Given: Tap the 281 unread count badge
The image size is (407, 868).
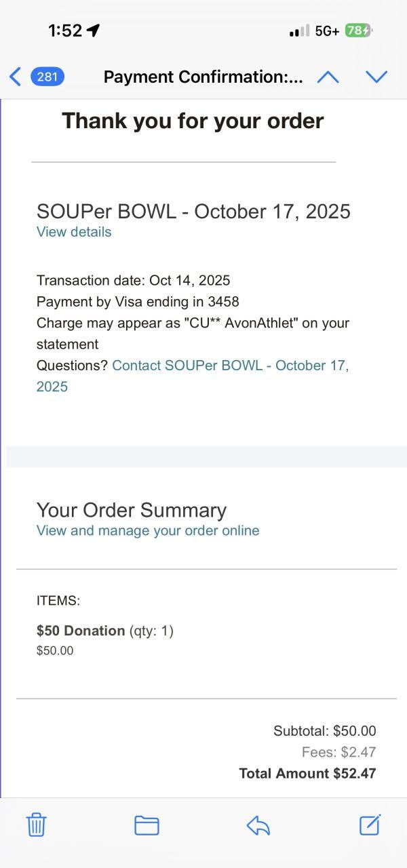Looking at the screenshot, I should click(x=47, y=77).
